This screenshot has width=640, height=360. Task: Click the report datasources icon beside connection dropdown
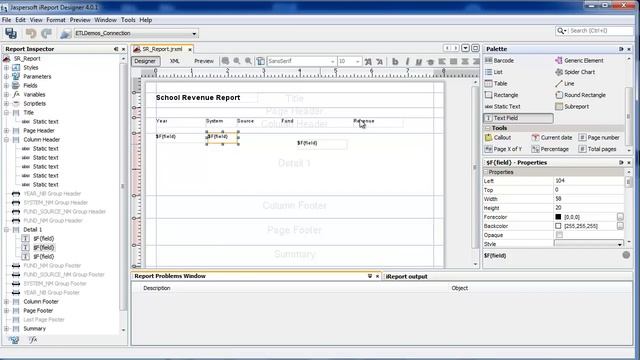coord(65,33)
